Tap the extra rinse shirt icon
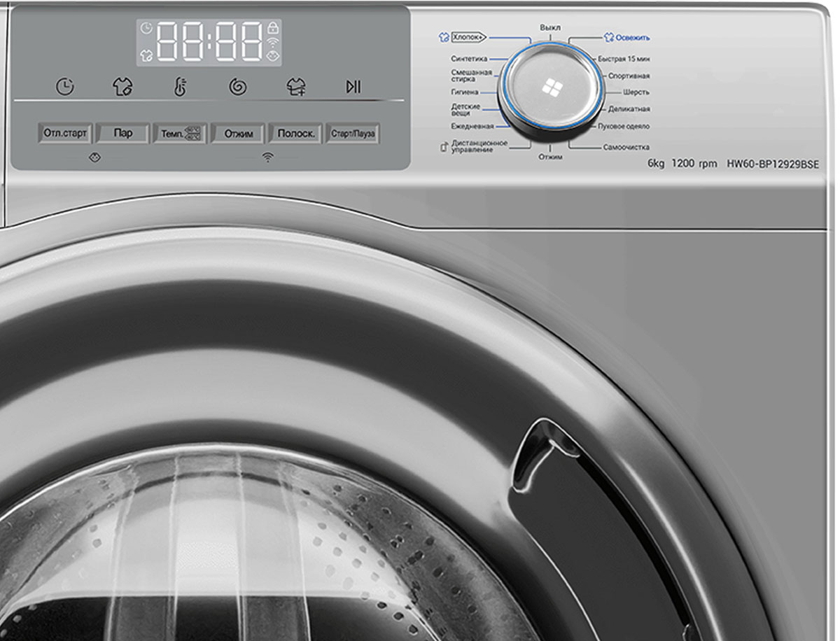Viewport: 840px width, 641px height. [x=296, y=87]
